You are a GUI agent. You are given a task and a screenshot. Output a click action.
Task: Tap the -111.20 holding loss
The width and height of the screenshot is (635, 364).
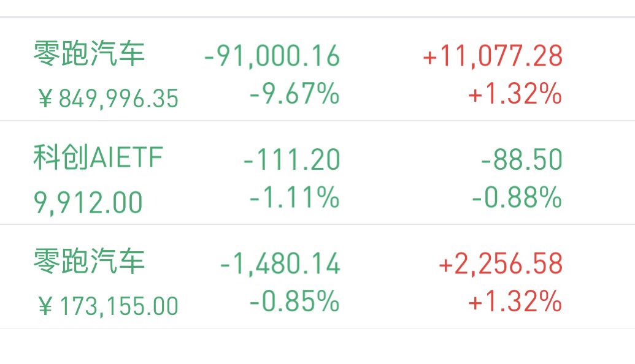(x=291, y=160)
